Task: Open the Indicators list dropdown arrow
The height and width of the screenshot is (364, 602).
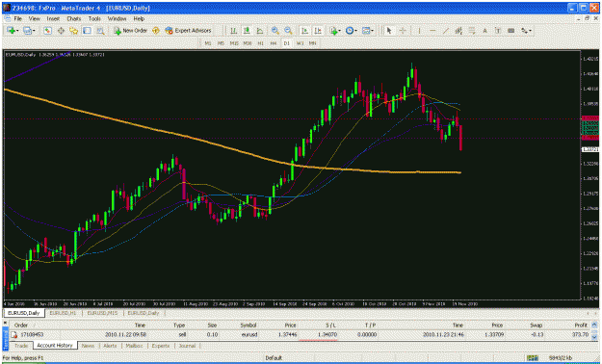Action: click(x=339, y=31)
